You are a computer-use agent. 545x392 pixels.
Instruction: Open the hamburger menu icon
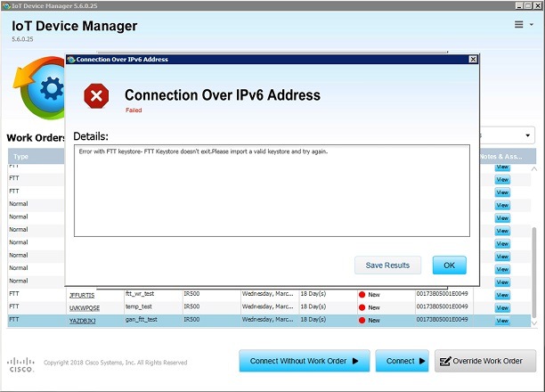[518, 24]
